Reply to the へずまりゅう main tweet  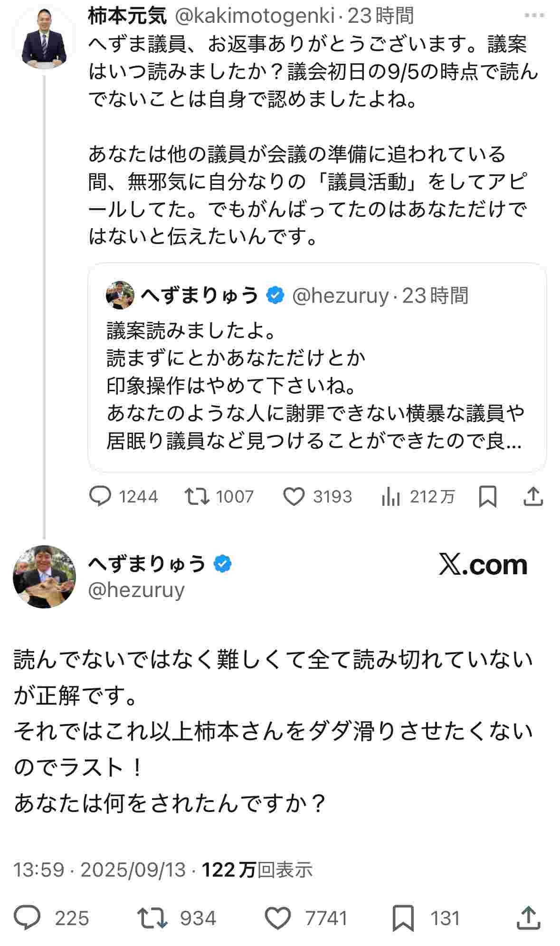(28, 918)
